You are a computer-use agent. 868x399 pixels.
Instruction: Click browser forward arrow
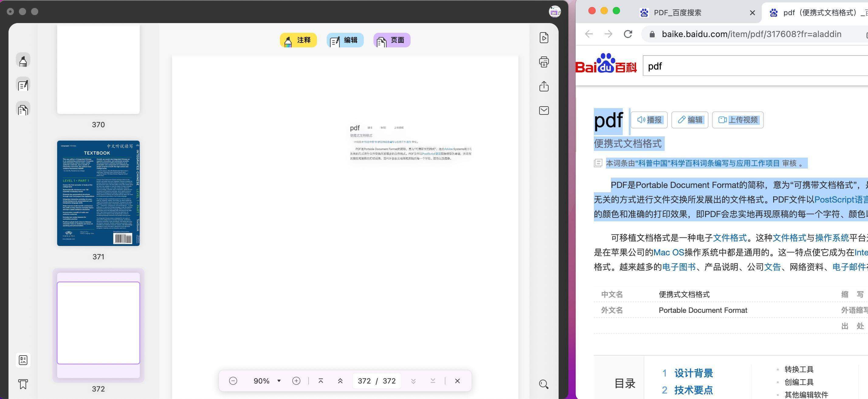click(608, 34)
